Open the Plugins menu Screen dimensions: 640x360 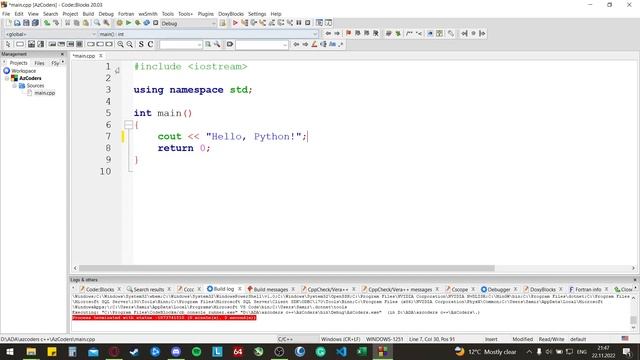[206, 14]
